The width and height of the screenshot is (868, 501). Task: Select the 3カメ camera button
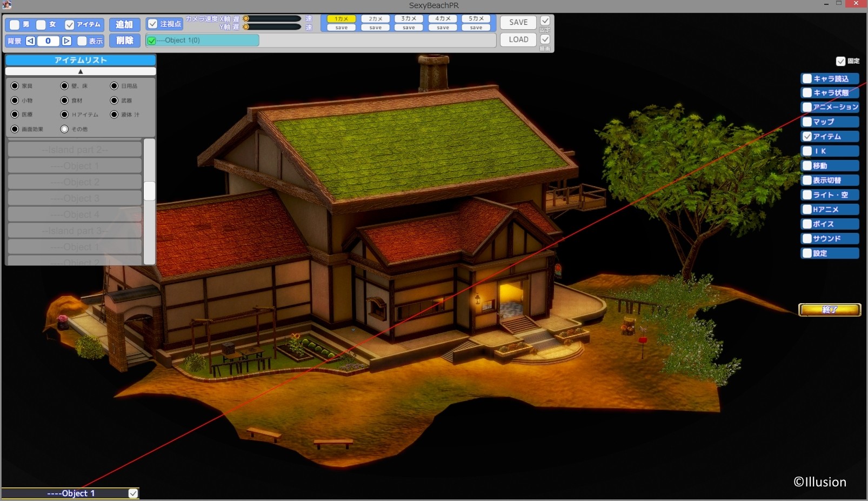pyautogui.click(x=409, y=18)
